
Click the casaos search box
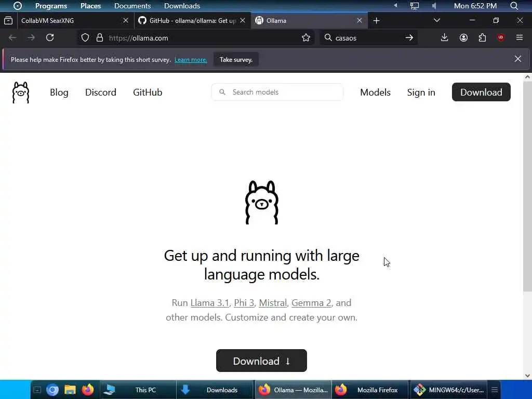[x=368, y=37]
